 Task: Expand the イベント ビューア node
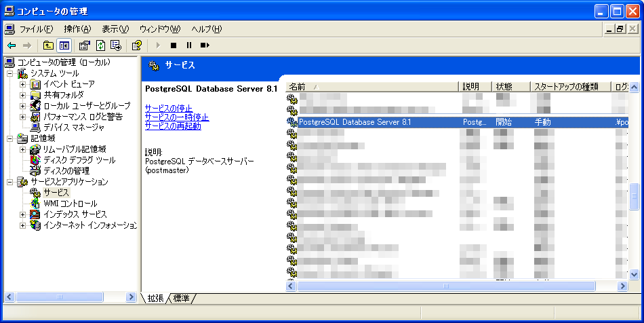(x=23, y=84)
